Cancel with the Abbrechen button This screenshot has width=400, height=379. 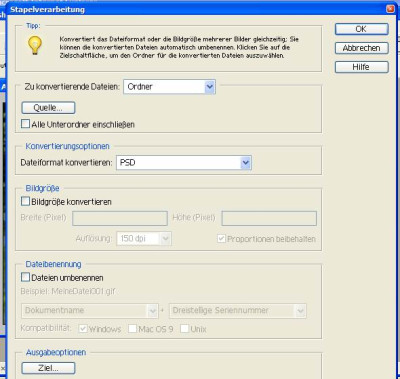362,48
